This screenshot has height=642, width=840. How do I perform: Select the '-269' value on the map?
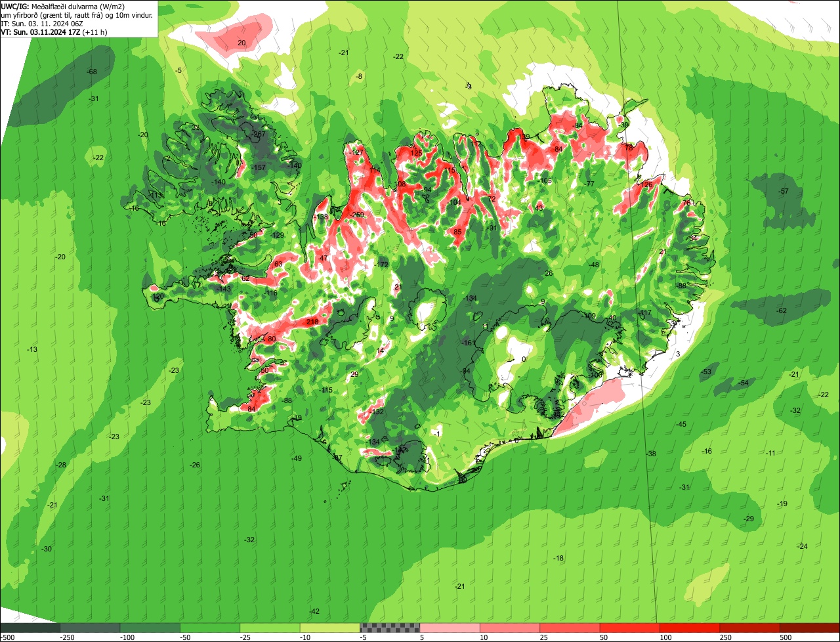click(x=357, y=215)
